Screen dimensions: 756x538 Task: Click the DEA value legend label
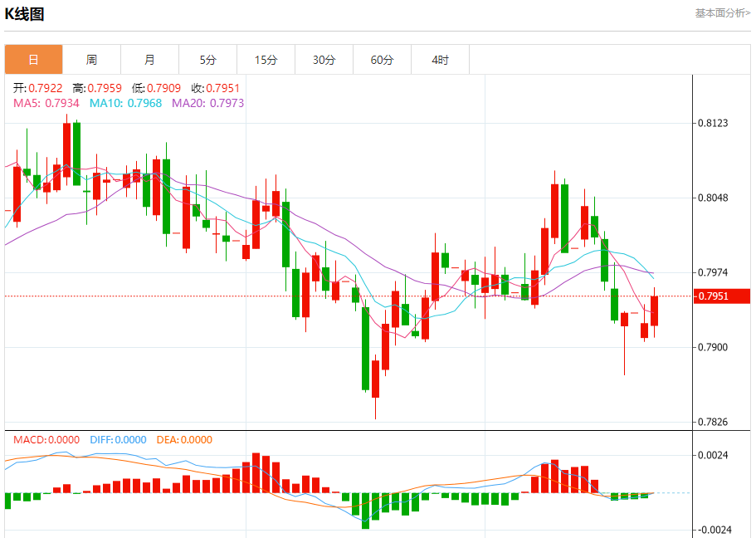click(183, 440)
